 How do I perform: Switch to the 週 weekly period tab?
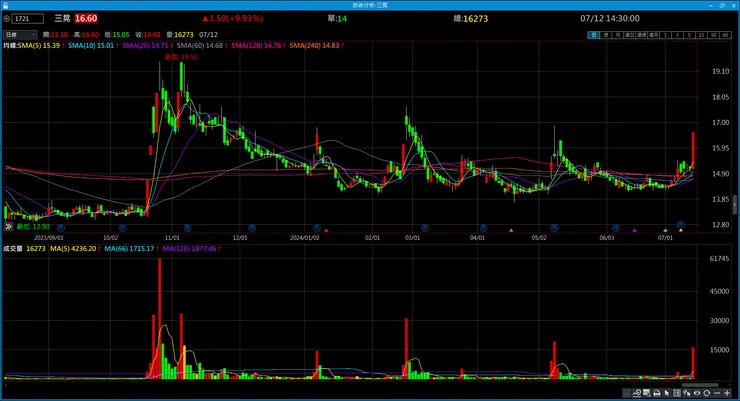[x=606, y=35]
